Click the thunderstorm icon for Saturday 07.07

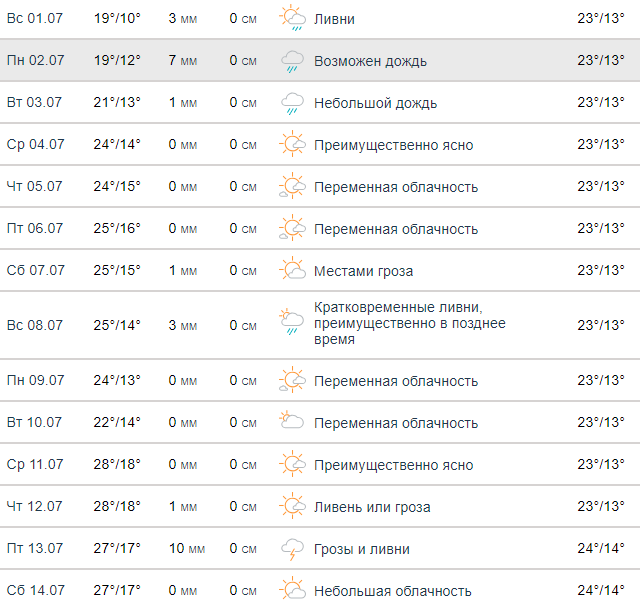point(292,271)
